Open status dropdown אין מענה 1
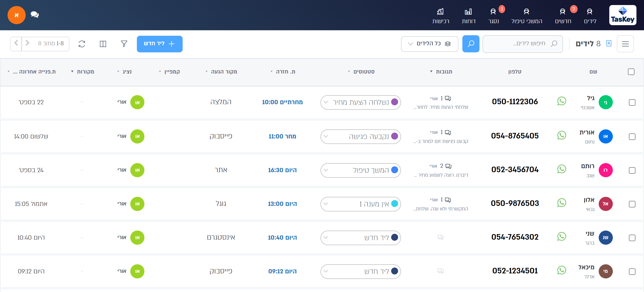Image resolution: width=644 pixels, height=292 pixels. coord(360,204)
